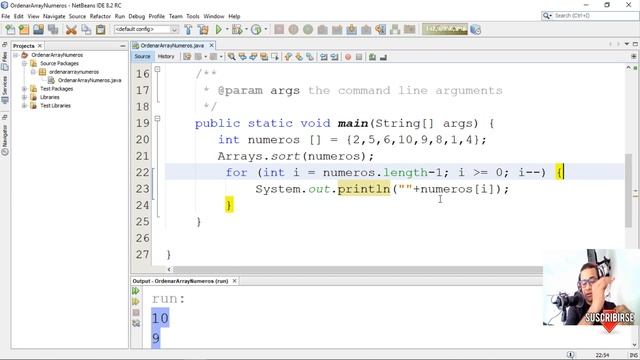Close the OrdenarArrayNumeros.java editor tab
The width and height of the screenshot is (640, 360).
[211, 45]
